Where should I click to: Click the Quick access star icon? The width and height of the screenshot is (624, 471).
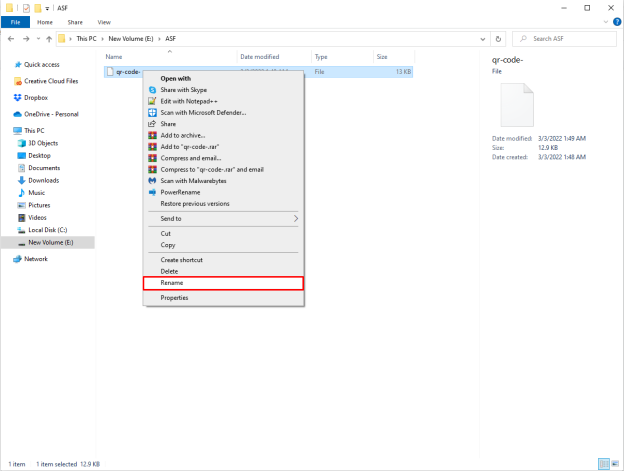pyautogui.click(x=18, y=64)
